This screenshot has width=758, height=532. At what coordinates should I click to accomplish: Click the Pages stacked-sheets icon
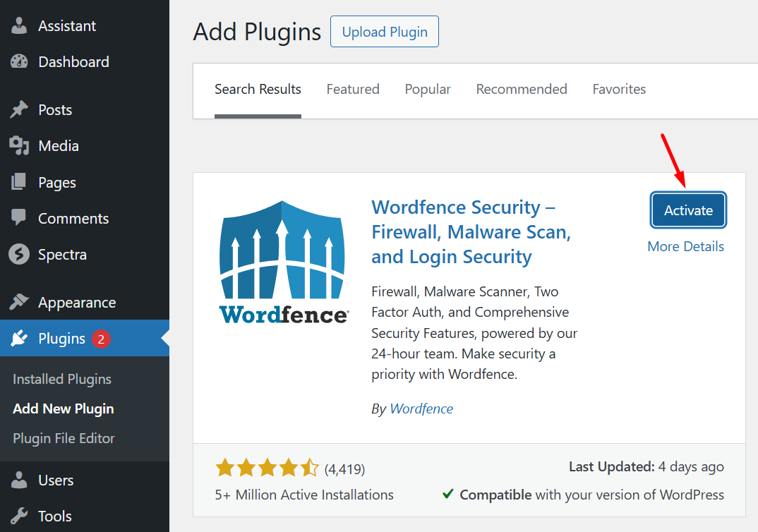19,182
